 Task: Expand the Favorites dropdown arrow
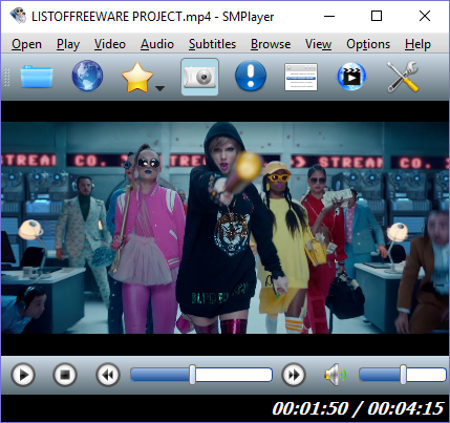coord(160,88)
